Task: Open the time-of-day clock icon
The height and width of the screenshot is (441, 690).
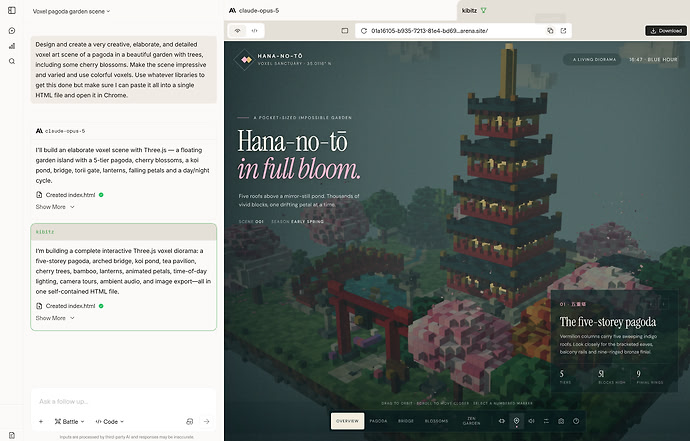Action: coord(576,421)
